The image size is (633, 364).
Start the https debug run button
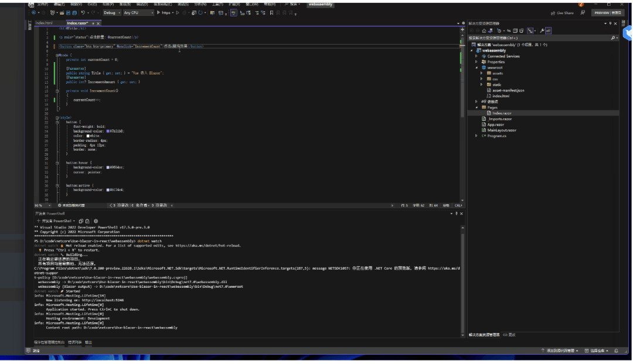163,12
